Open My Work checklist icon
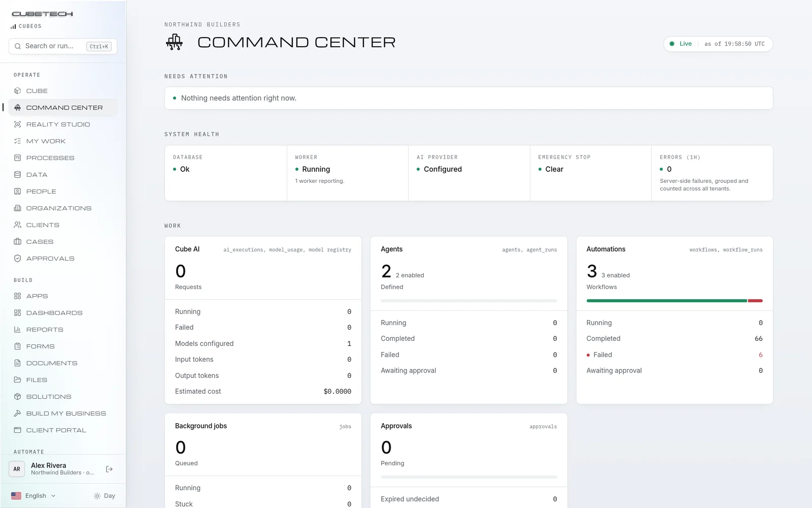 tap(17, 141)
